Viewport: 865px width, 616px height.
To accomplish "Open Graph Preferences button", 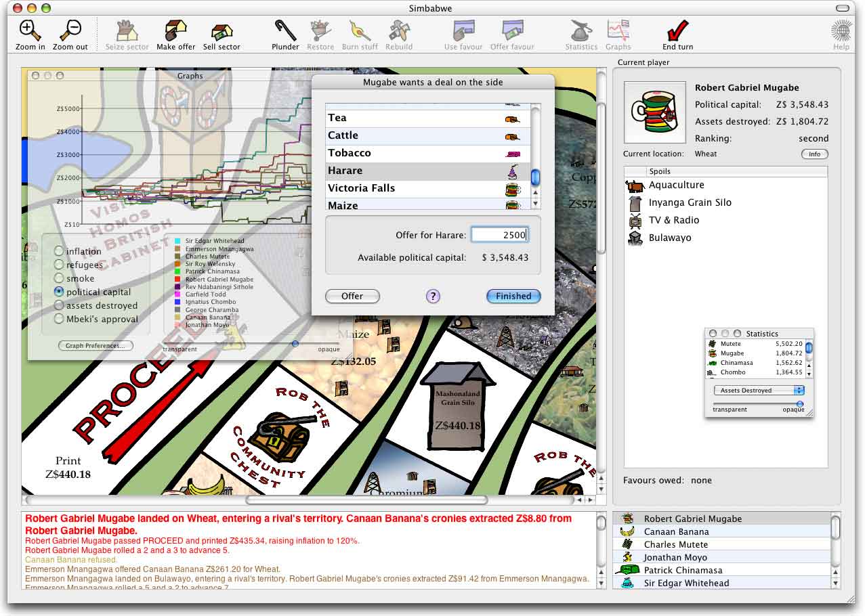I will [x=96, y=346].
